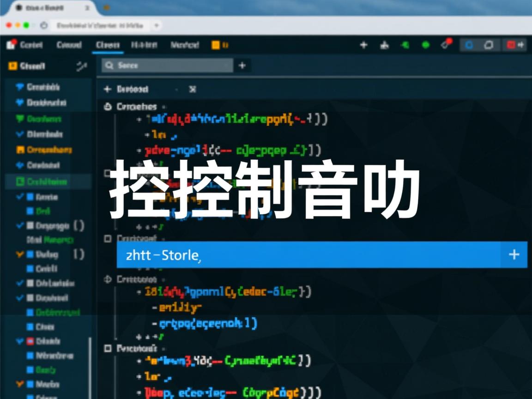Image resolution: width=532 pixels, height=399 pixels.
Task: Click the plus button next to the search bar
Action: tap(242, 65)
